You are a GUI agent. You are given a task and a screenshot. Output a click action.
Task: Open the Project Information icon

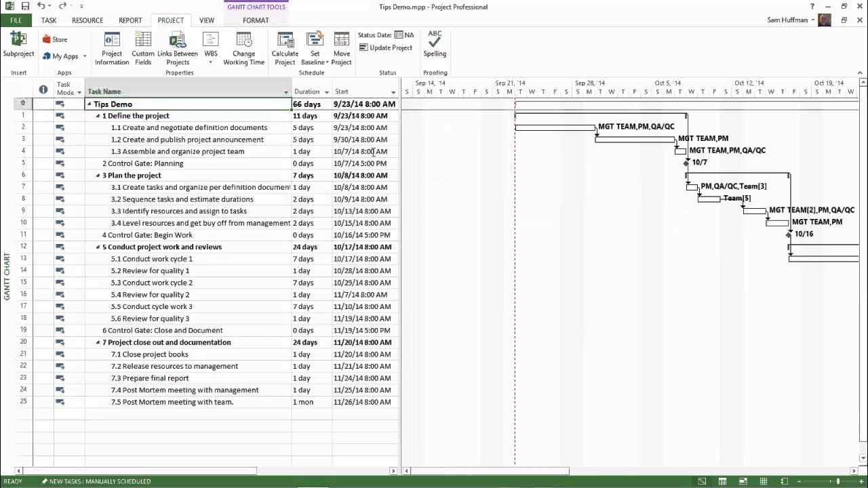(111, 47)
